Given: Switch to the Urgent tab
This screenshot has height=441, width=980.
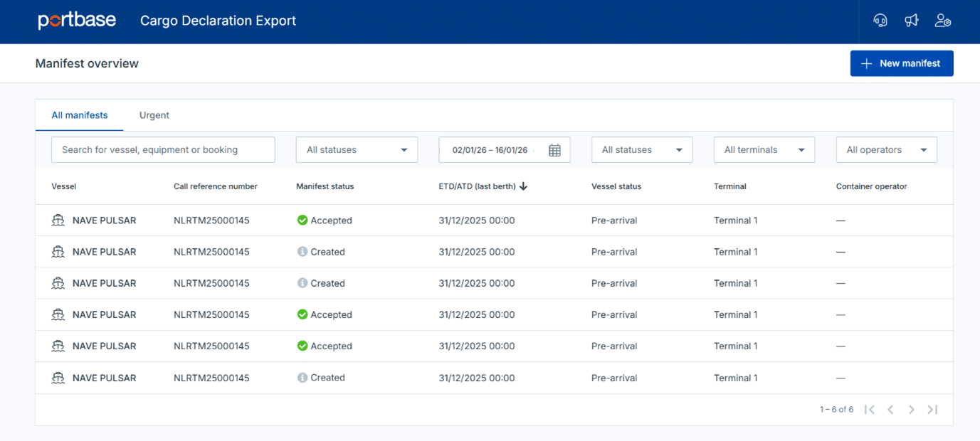Looking at the screenshot, I should click(x=154, y=115).
